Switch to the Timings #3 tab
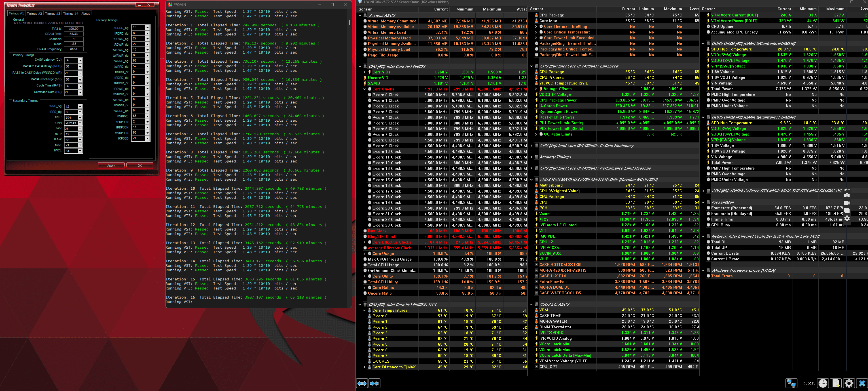Image resolution: width=868 pixels, height=391 pixels. (52, 14)
